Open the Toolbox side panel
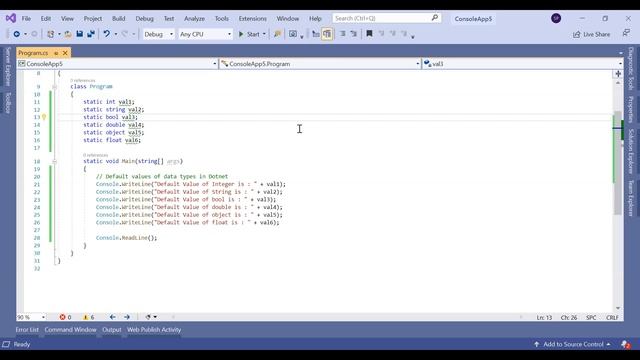 (x=7, y=102)
